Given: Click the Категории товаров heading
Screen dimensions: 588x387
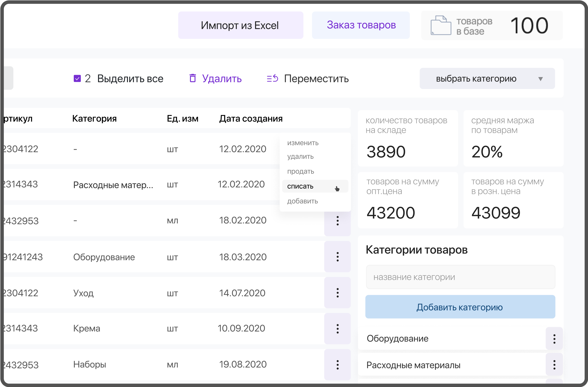Looking at the screenshot, I should [x=417, y=250].
